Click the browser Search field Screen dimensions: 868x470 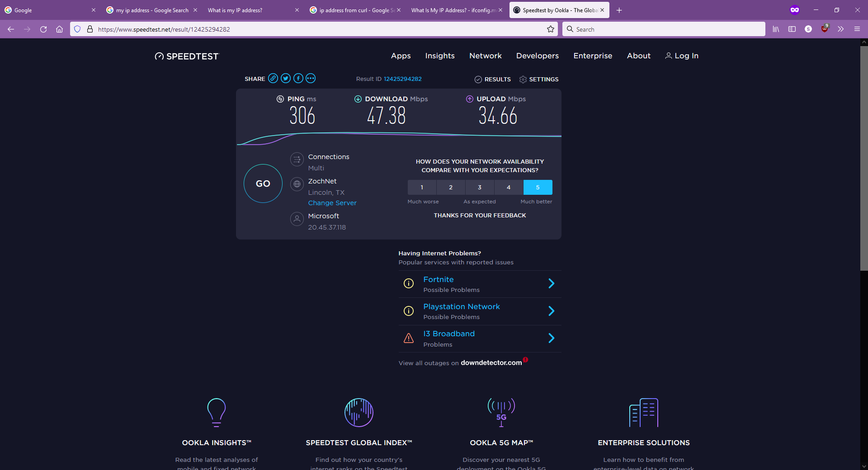pyautogui.click(x=664, y=29)
